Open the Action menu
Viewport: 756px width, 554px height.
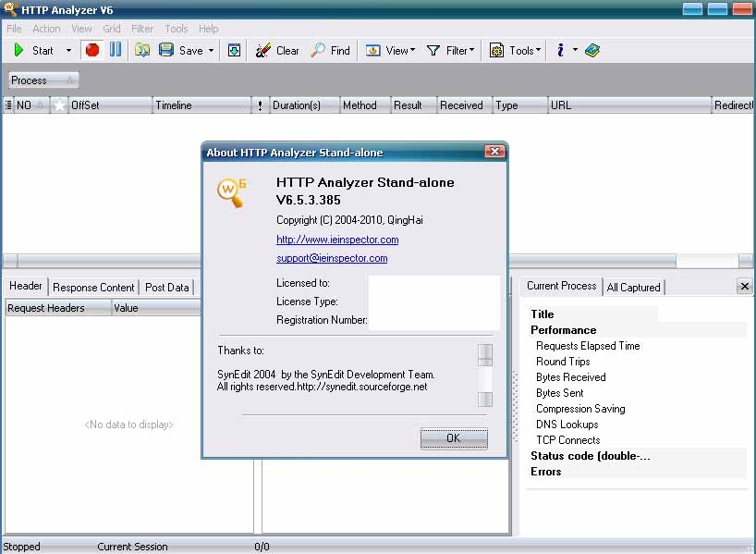pos(46,29)
